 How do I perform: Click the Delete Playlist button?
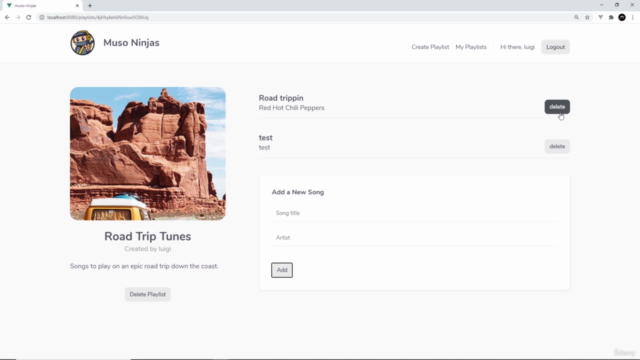tap(147, 294)
